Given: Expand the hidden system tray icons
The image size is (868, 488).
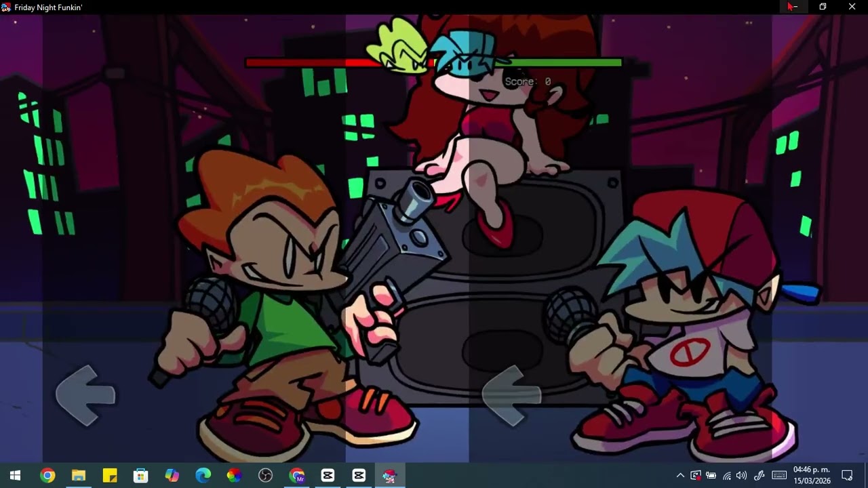Looking at the screenshot, I should [x=680, y=476].
